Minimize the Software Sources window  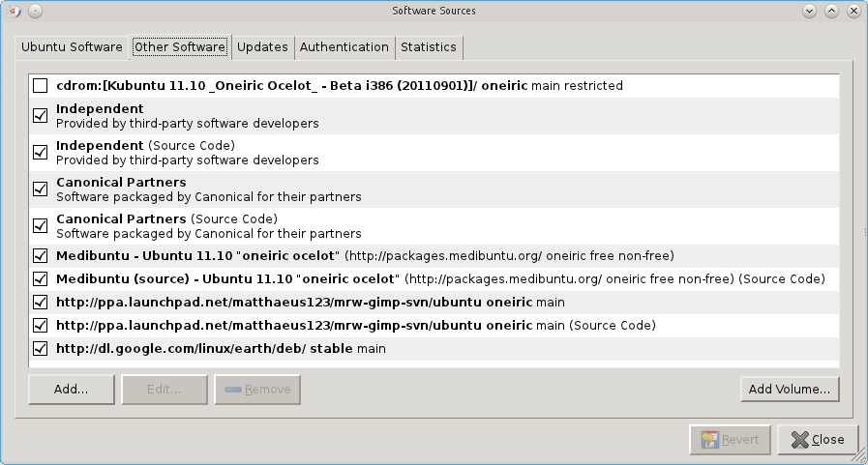tap(810, 11)
